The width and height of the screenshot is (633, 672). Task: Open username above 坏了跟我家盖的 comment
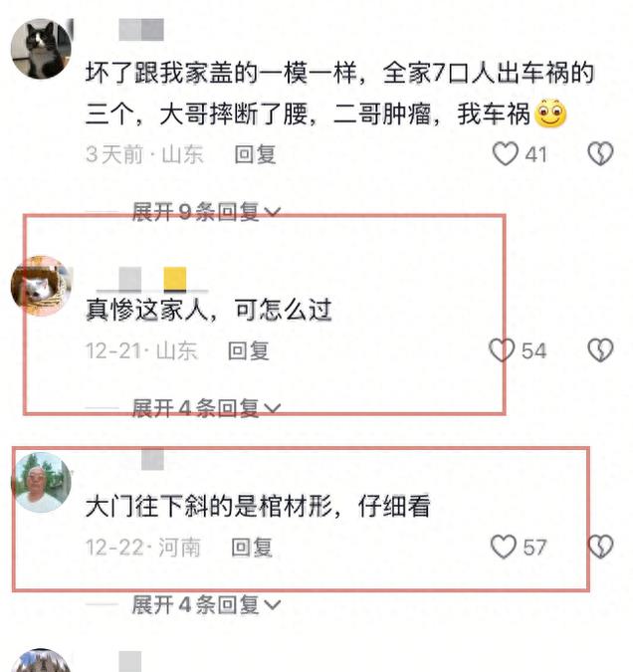point(141,30)
